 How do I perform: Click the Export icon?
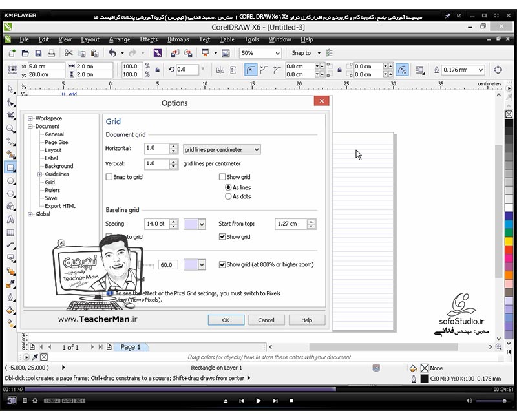coord(188,53)
